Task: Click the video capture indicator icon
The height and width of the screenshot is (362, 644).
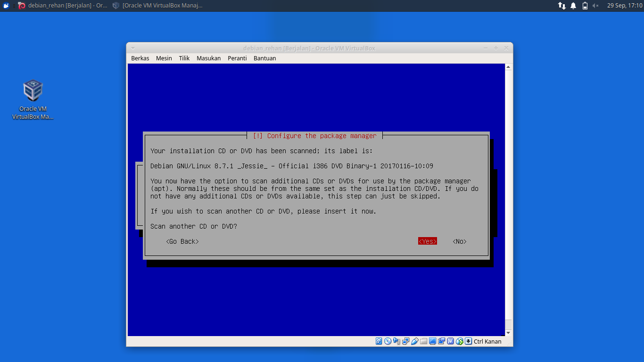Action: click(x=442, y=341)
